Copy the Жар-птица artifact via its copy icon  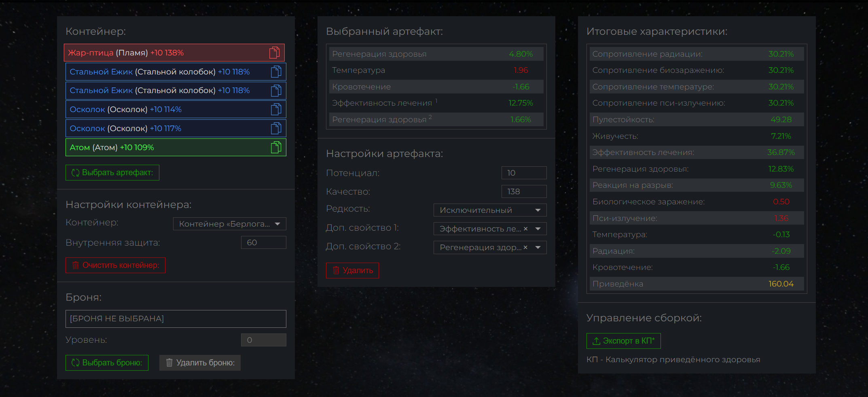275,53
